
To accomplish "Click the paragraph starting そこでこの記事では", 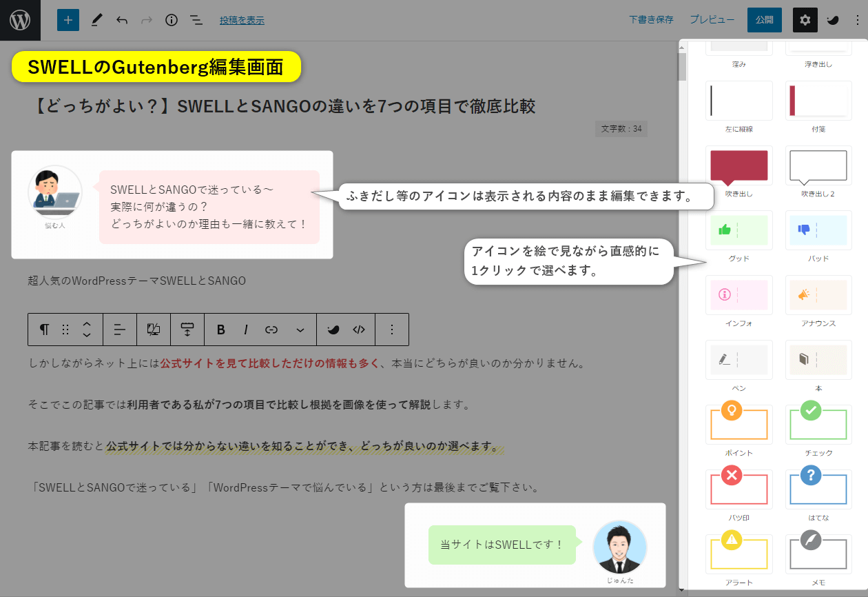I will (x=249, y=405).
